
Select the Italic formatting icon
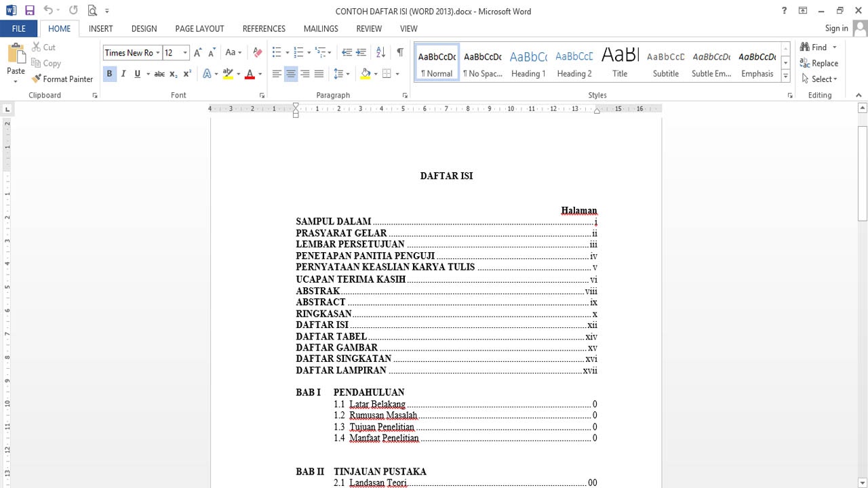click(x=123, y=73)
